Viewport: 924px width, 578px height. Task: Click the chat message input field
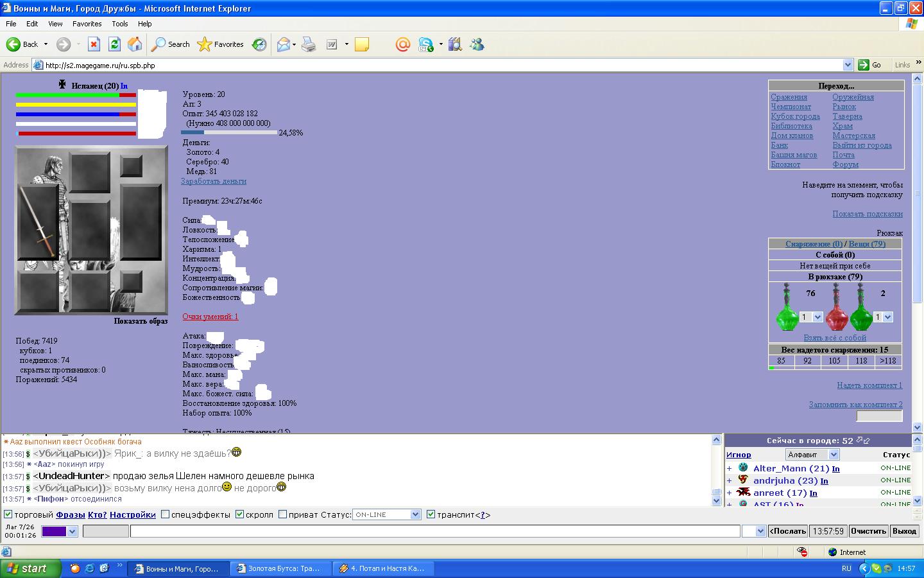pos(434,531)
